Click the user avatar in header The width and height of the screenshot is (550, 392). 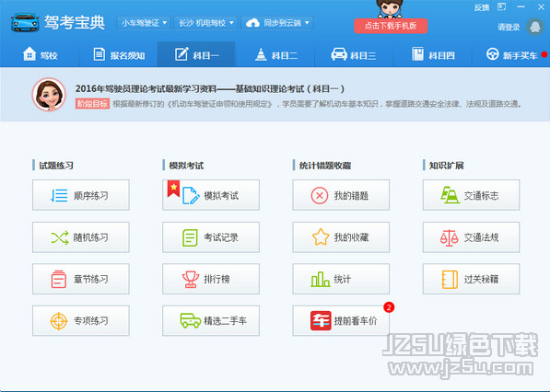534,27
